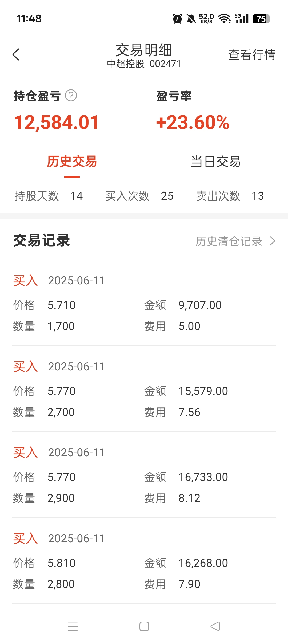The width and height of the screenshot is (288, 644).
Task: Open 历史清仓记录 link
Action: point(229,241)
